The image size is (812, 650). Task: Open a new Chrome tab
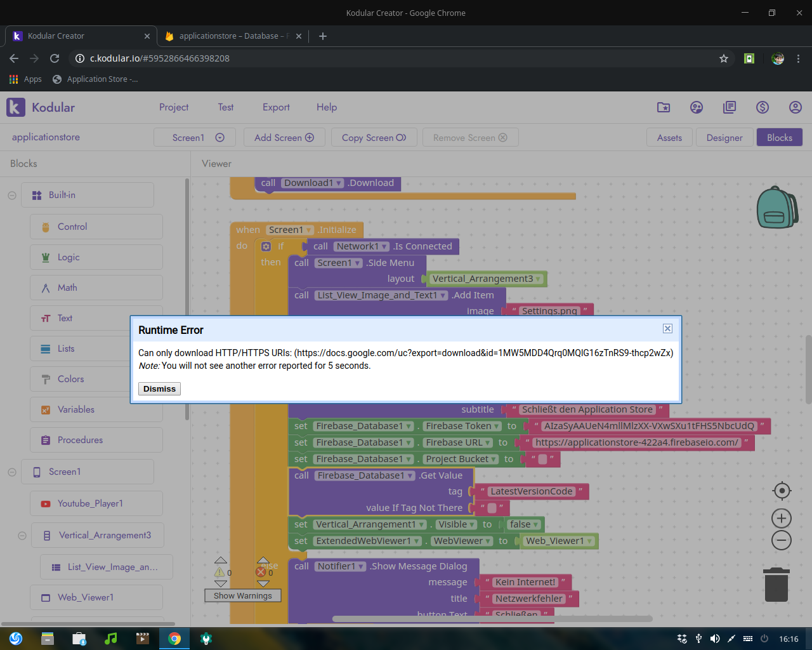tap(323, 36)
